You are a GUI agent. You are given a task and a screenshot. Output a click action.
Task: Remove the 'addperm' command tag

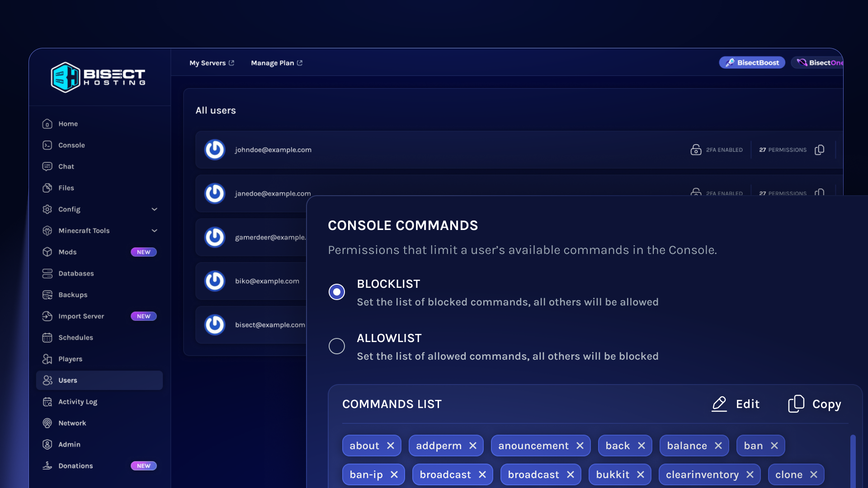click(473, 446)
